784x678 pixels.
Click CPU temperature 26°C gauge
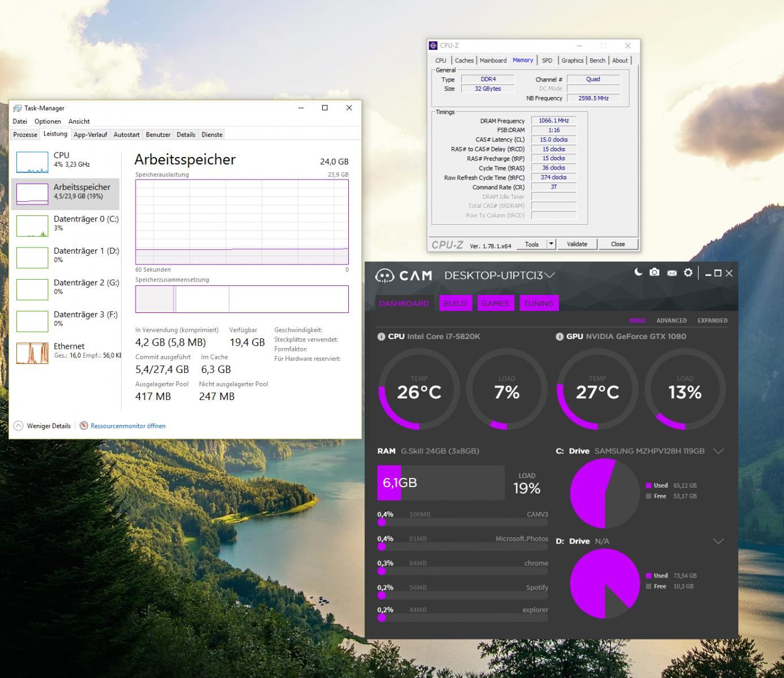point(419,389)
